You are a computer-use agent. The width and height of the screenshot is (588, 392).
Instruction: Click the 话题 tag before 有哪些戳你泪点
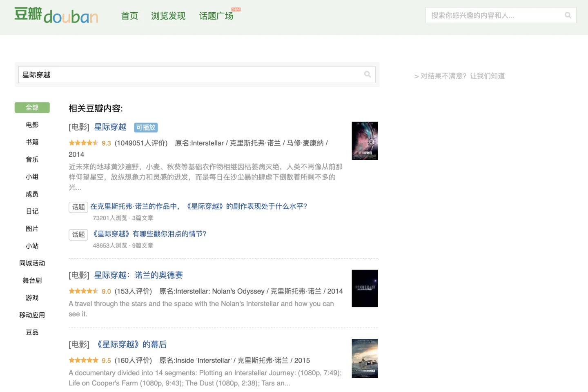tap(78, 235)
